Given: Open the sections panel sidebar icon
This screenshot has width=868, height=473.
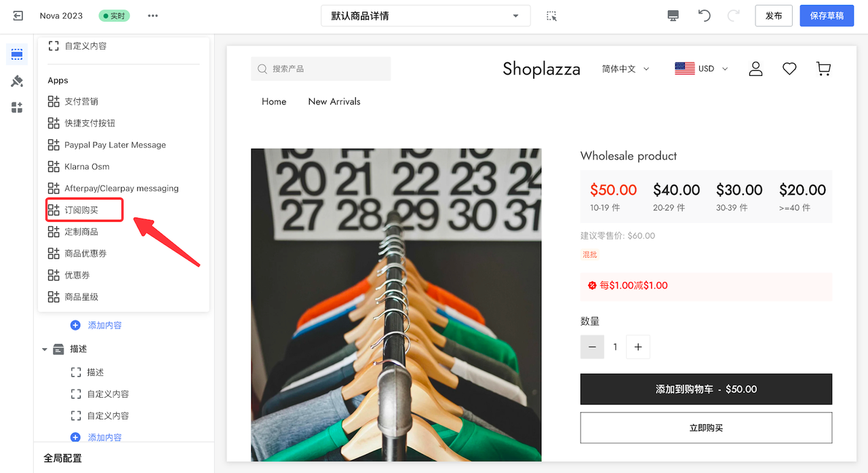Looking at the screenshot, I should click(17, 54).
